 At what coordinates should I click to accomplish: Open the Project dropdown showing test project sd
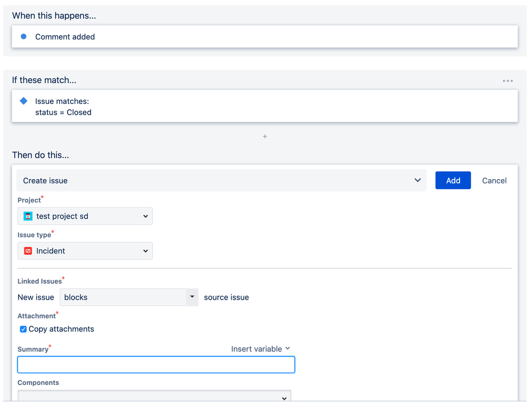[85, 216]
